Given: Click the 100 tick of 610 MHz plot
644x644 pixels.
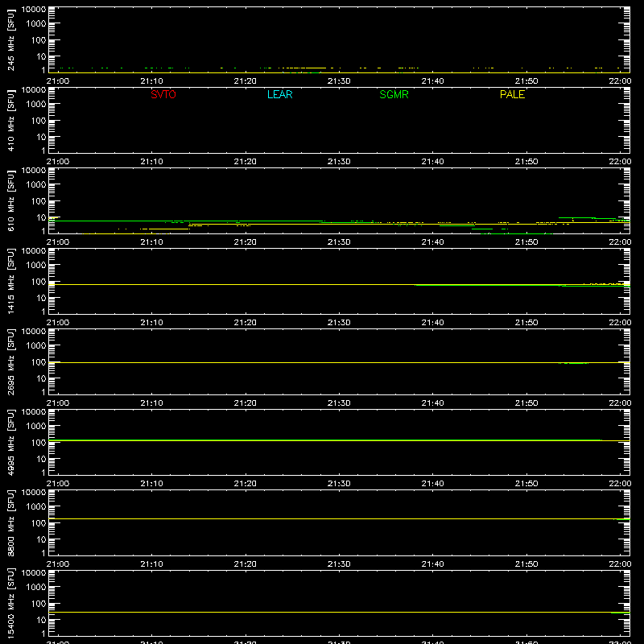Looking at the screenshot, I should coord(39,201).
